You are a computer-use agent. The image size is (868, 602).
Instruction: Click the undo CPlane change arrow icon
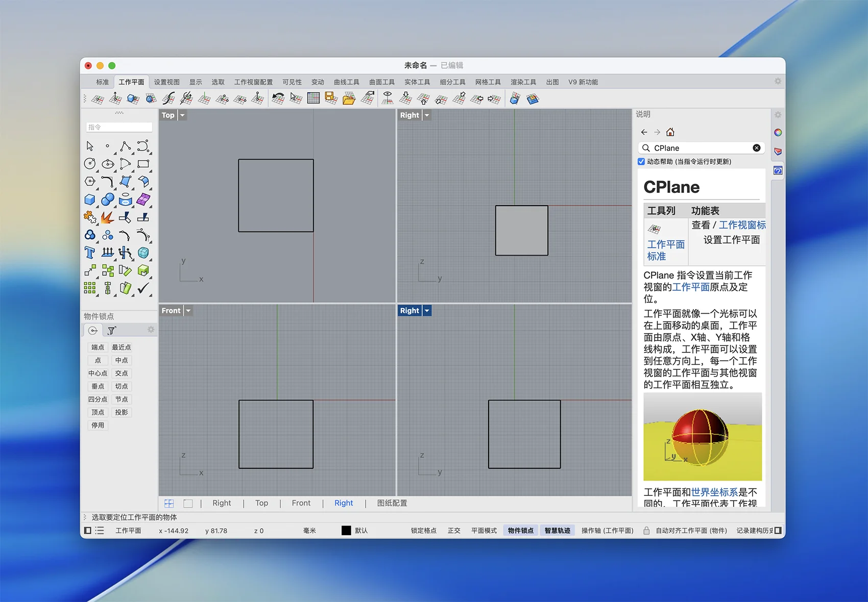278,98
